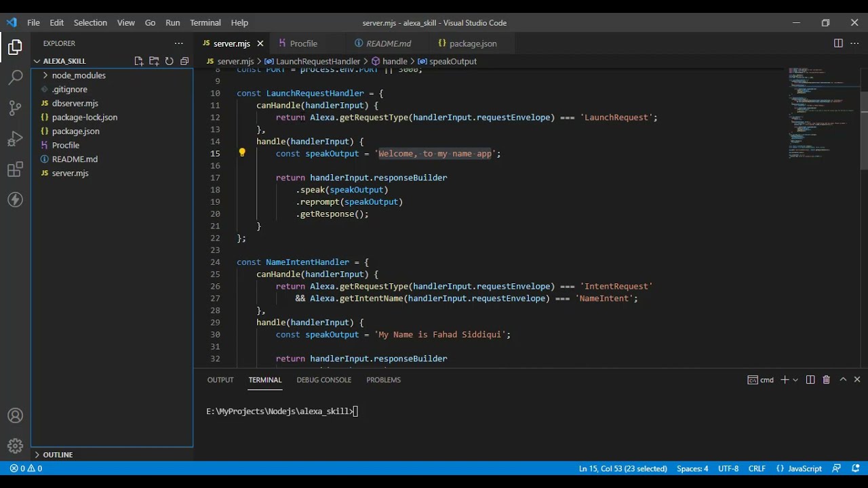
Task: Change file encoding UTF-8
Action: pyautogui.click(x=728, y=468)
